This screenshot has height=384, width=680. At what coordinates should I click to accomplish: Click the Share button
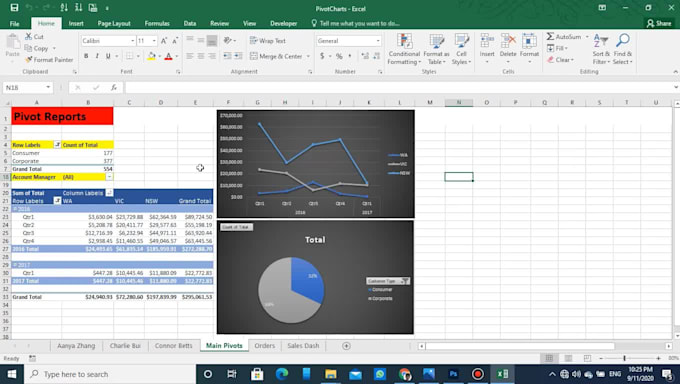(x=659, y=23)
